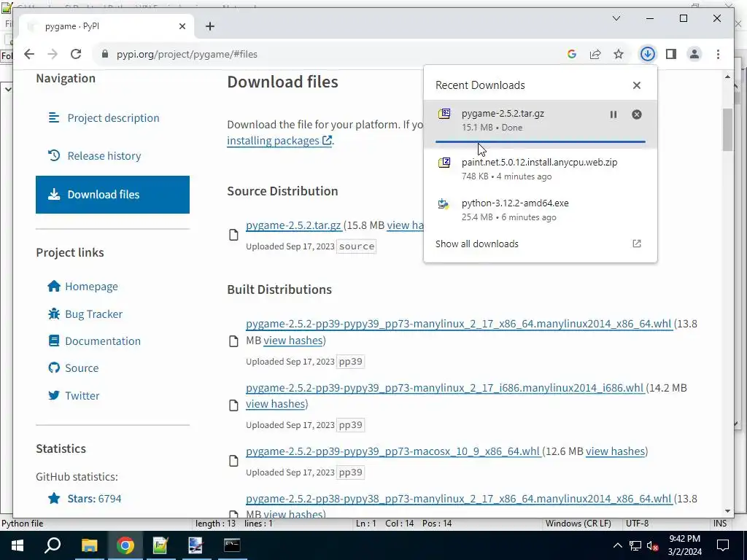The image size is (747, 560).
Task: Click the address bar URL
Action: (187, 54)
